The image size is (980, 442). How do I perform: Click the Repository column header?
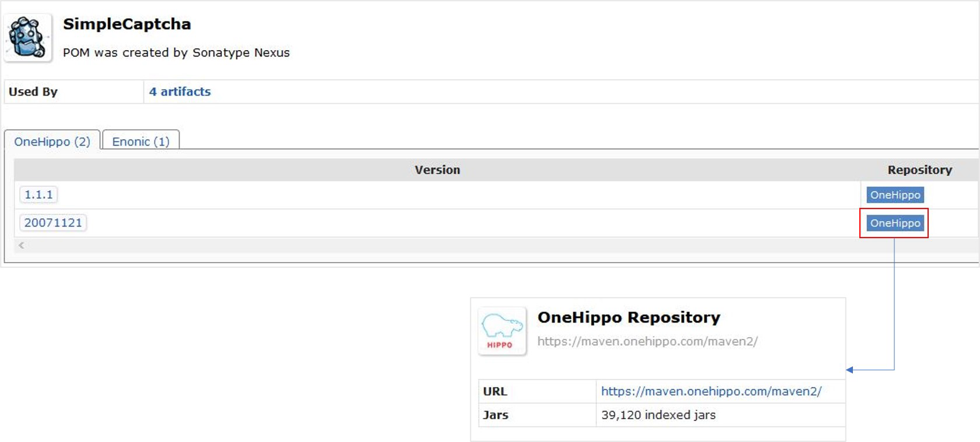point(919,170)
